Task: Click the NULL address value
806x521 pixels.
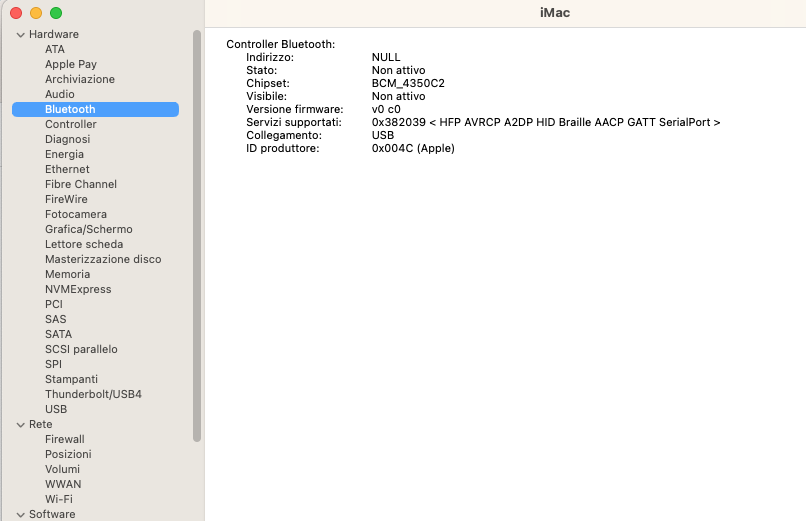Action: 386,57
